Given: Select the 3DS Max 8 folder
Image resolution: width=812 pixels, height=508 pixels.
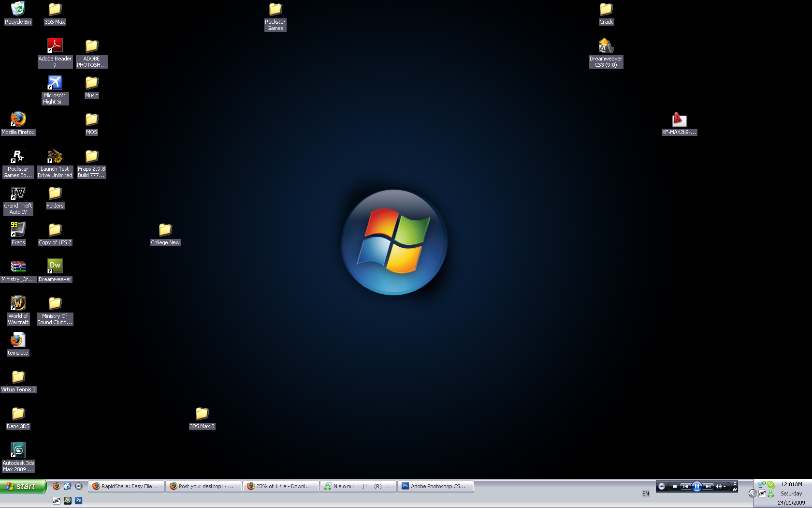Looking at the screenshot, I should (202, 418).
